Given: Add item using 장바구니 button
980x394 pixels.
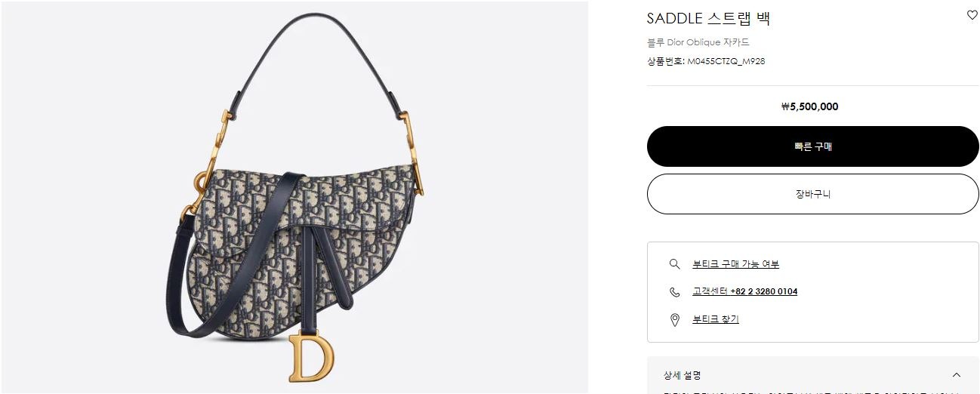Looking at the screenshot, I should click(812, 194).
